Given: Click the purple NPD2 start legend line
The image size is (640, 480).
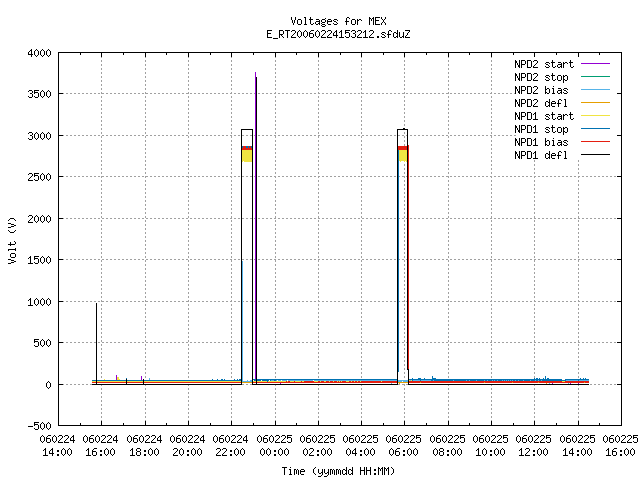Looking at the screenshot, I should click(595, 64).
